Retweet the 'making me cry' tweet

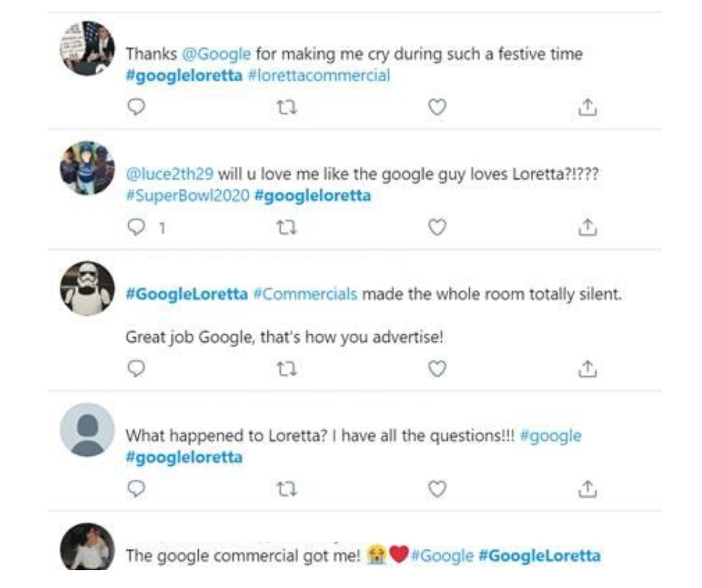pos(287,108)
